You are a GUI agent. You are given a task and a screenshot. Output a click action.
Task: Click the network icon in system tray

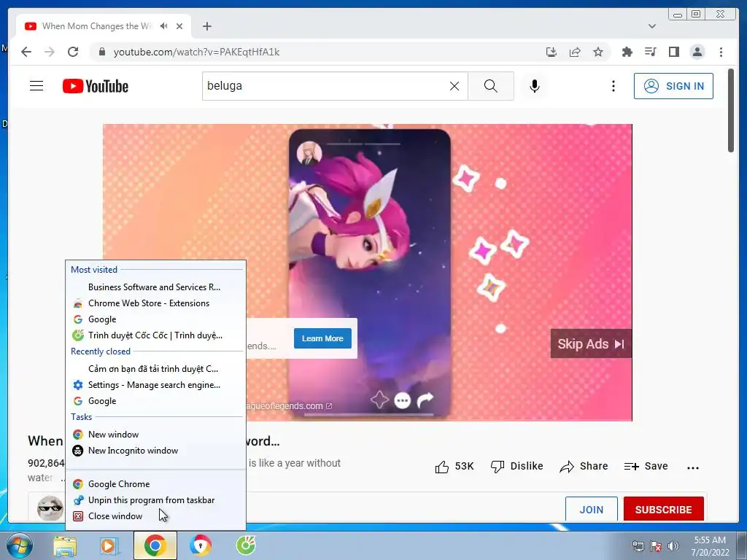coord(638,545)
